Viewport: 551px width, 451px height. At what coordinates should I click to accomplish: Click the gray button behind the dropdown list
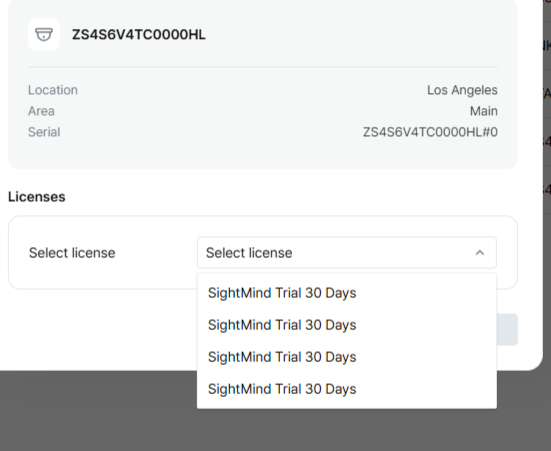[x=507, y=329]
